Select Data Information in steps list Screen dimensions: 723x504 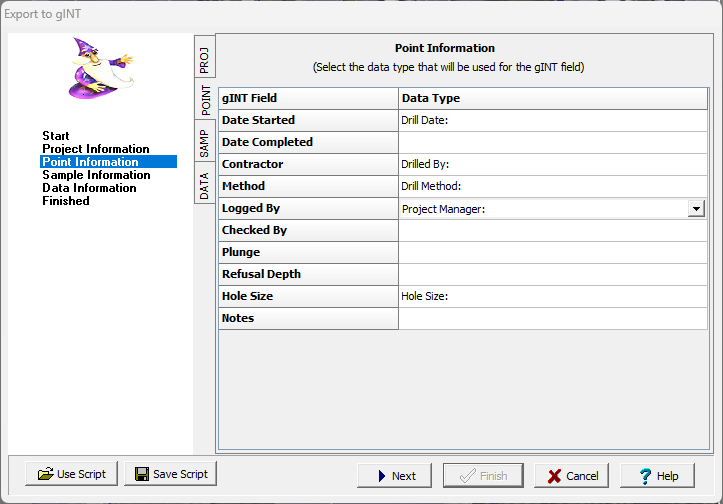89,188
